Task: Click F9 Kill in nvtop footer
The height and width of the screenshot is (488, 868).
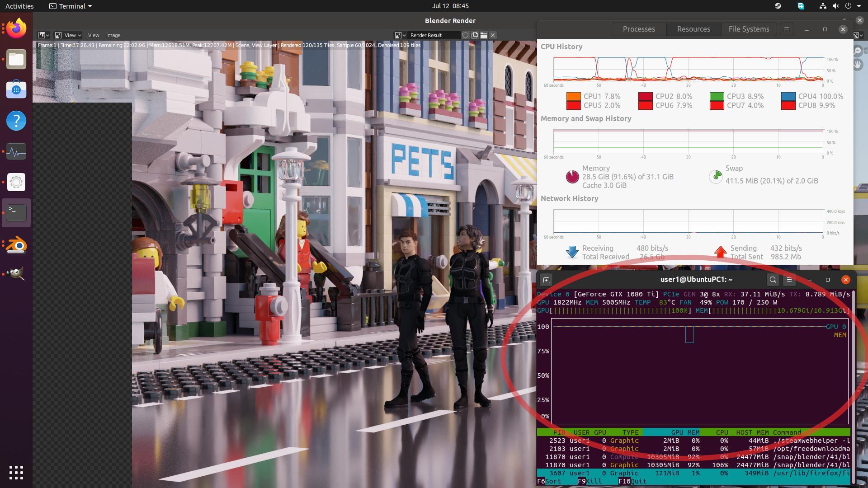Action: (x=590, y=481)
